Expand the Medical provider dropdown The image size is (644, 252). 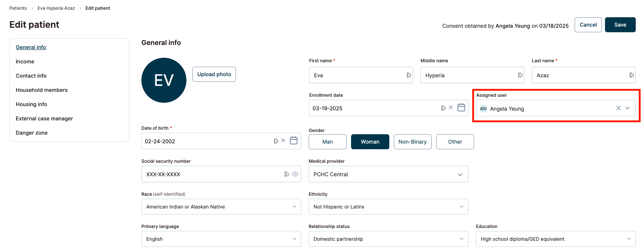[460, 174]
